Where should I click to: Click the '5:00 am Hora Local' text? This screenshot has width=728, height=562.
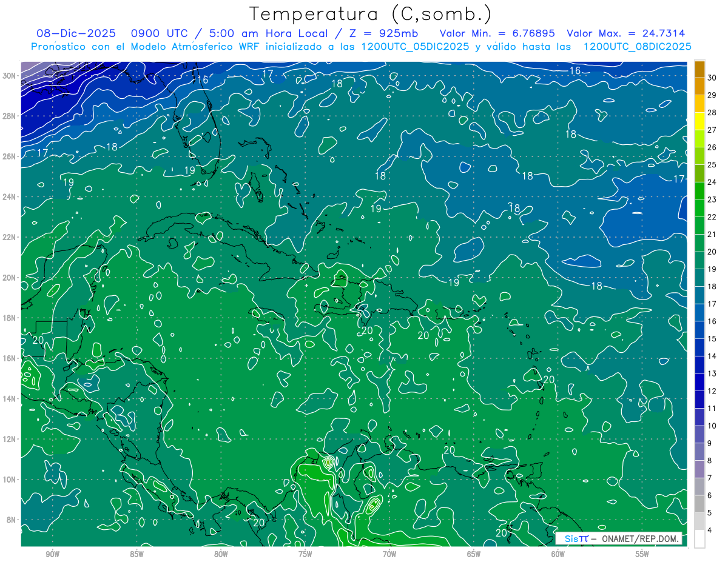(269, 33)
